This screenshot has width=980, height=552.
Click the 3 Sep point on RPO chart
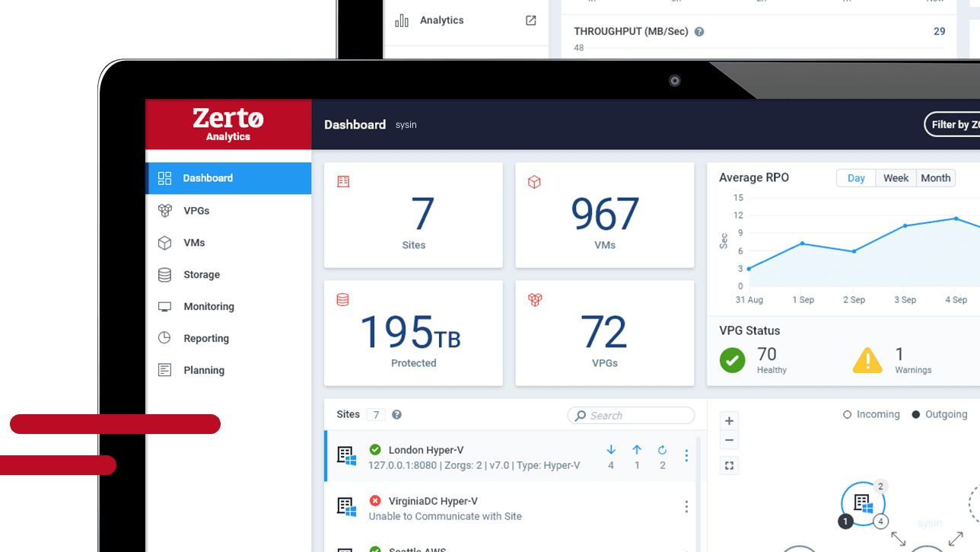[905, 226]
